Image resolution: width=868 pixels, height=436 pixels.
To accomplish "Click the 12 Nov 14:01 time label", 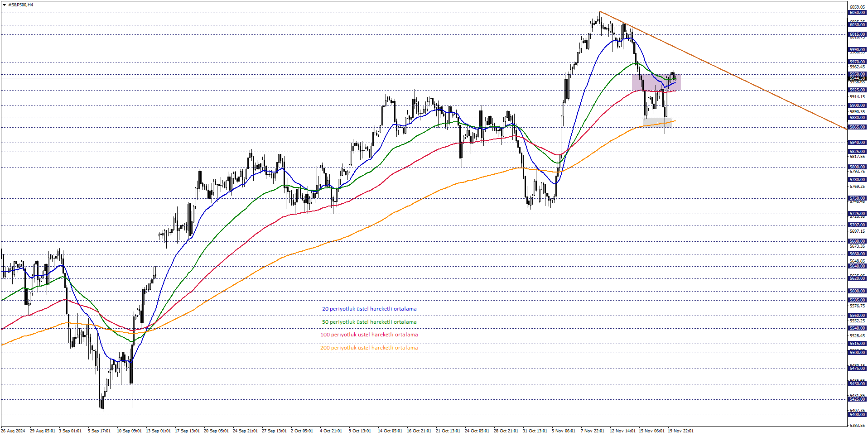I will pos(622,431).
